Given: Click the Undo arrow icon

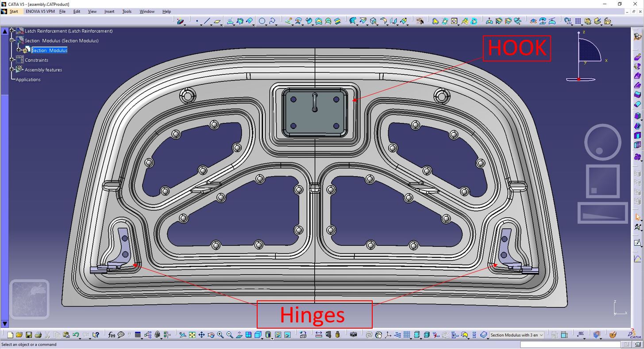Looking at the screenshot, I should tap(76, 335).
